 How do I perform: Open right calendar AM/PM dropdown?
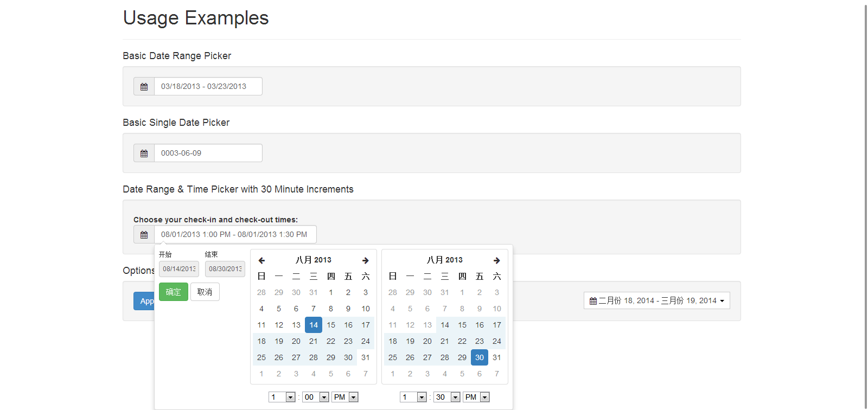[476, 397]
